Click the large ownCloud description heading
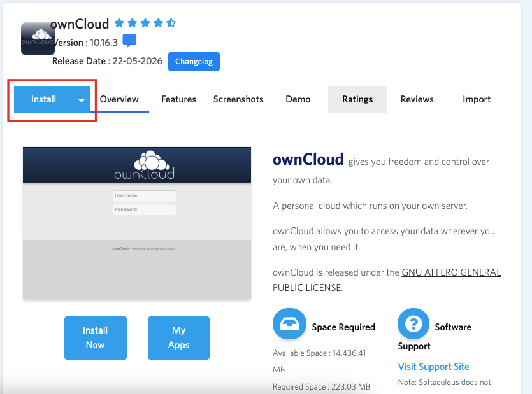This screenshot has width=532, height=394. coord(308,159)
